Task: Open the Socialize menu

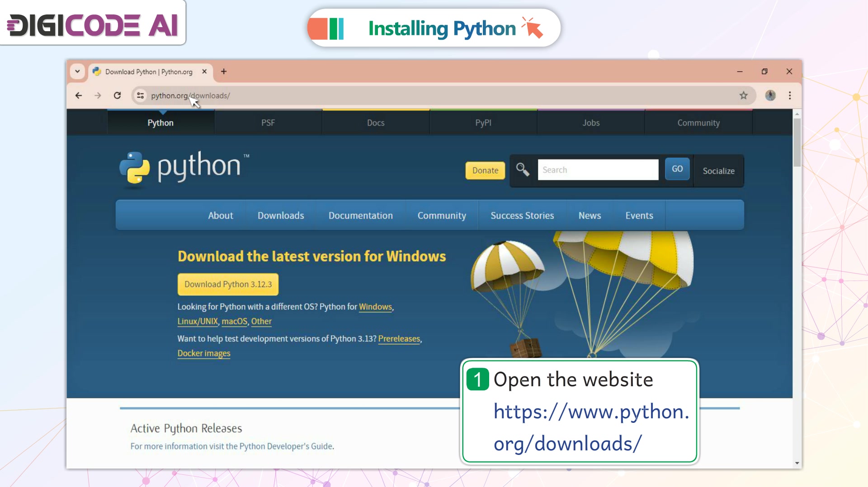Action: point(718,171)
